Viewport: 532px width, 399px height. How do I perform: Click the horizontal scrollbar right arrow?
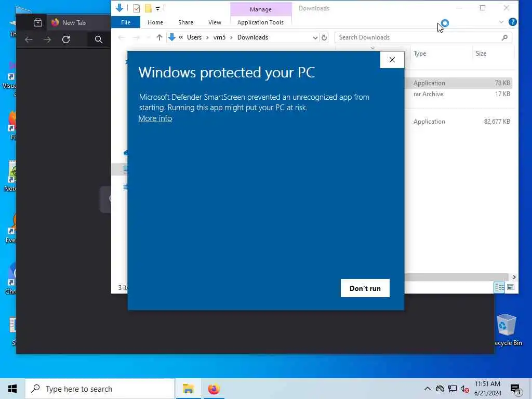[514, 277]
